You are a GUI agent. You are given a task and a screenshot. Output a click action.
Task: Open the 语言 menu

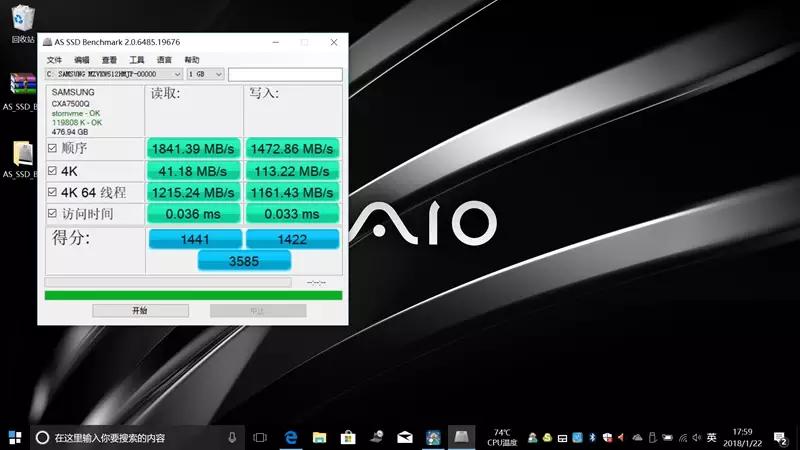[x=164, y=60]
